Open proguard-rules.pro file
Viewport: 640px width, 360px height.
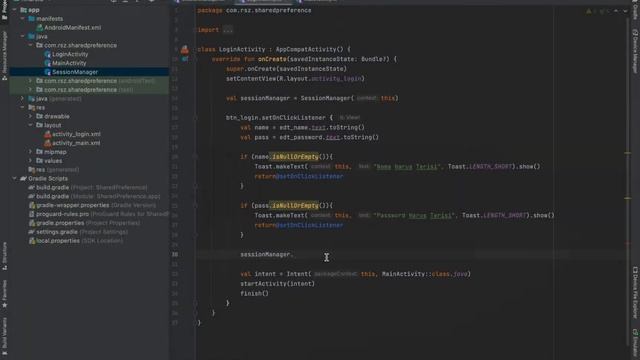(x=102, y=214)
